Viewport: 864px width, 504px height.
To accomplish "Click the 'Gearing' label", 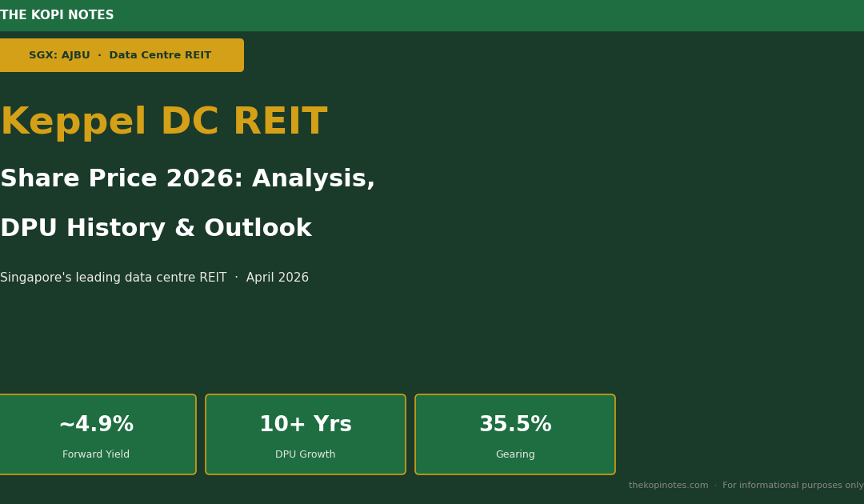I will tap(515, 454).
